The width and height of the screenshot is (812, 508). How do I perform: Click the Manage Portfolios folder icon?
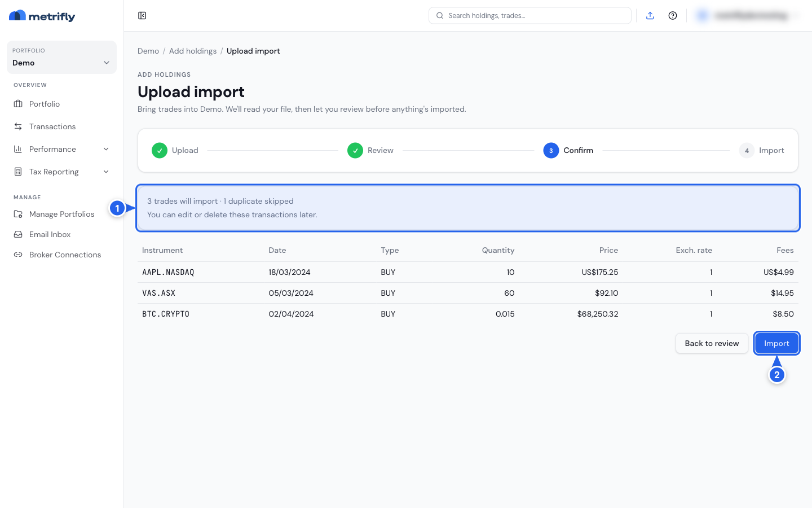18,214
